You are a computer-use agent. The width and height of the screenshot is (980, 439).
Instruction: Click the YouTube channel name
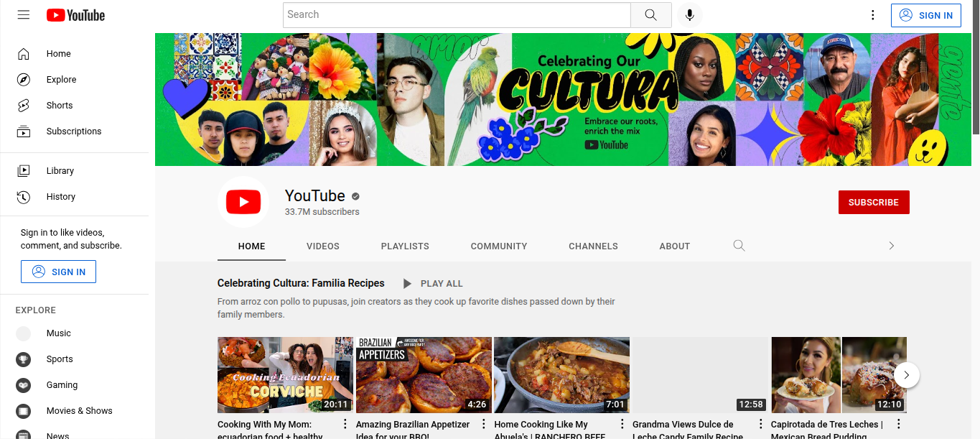315,195
